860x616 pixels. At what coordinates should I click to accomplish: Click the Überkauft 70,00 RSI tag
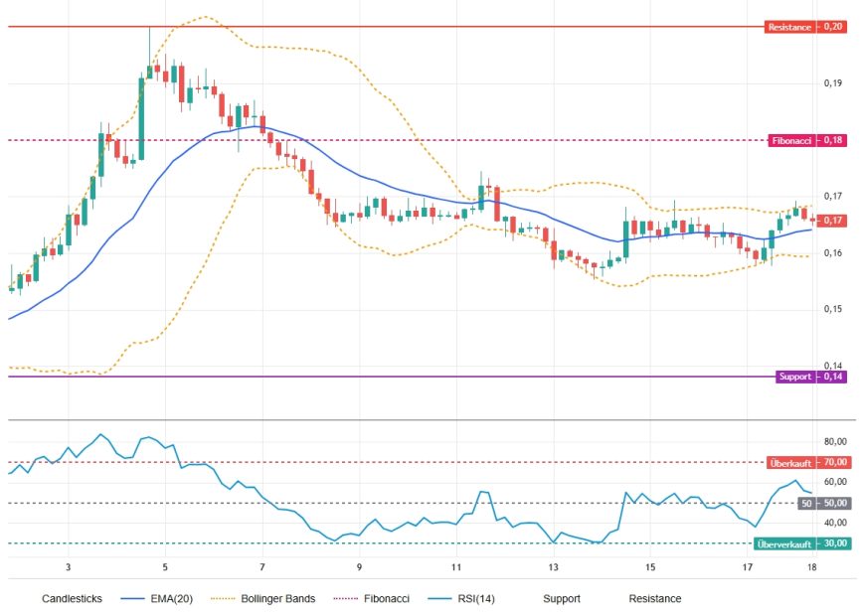808,463
